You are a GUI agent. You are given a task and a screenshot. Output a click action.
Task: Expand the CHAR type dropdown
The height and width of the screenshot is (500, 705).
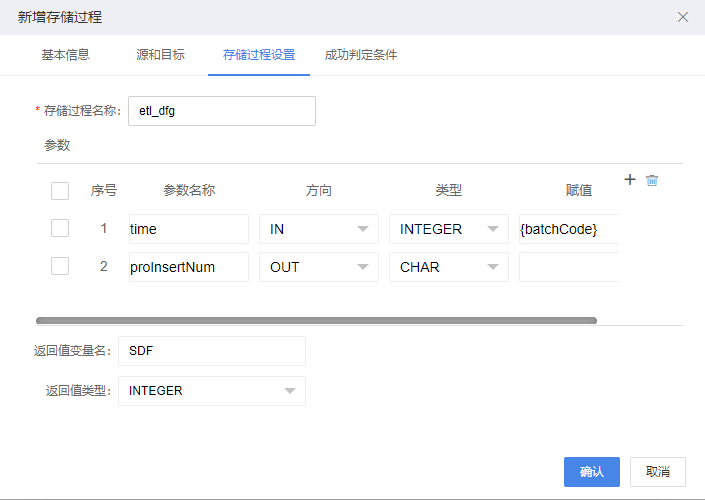tap(449, 267)
